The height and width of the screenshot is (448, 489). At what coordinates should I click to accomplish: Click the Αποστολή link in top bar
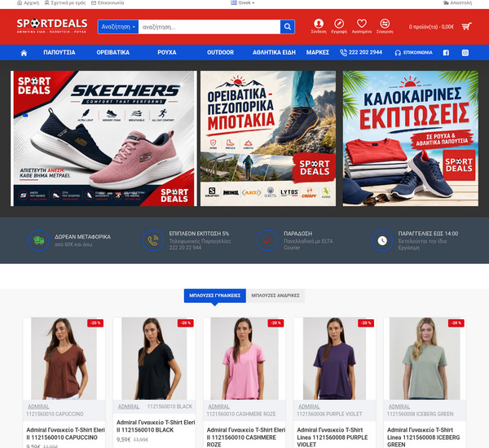[x=457, y=2]
